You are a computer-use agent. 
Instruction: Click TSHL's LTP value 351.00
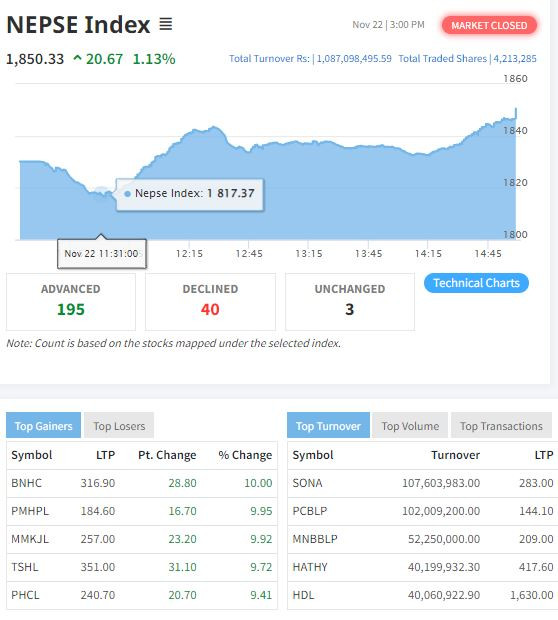(98, 567)
